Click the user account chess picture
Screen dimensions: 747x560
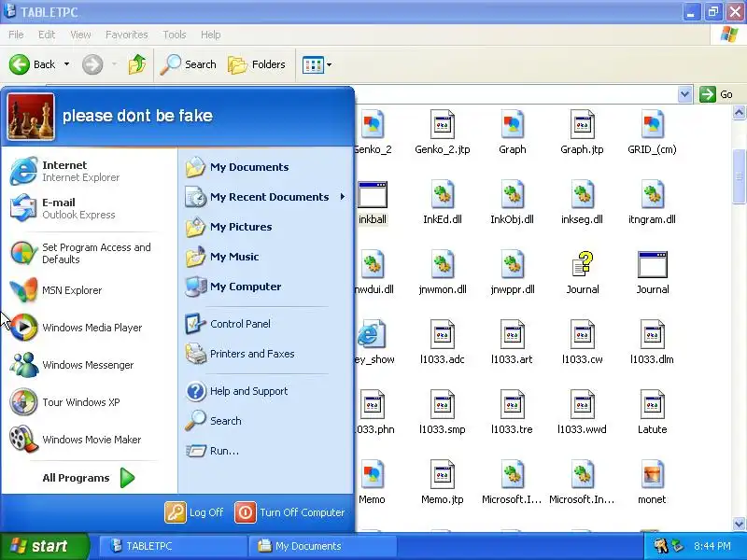tap(31, 117)
